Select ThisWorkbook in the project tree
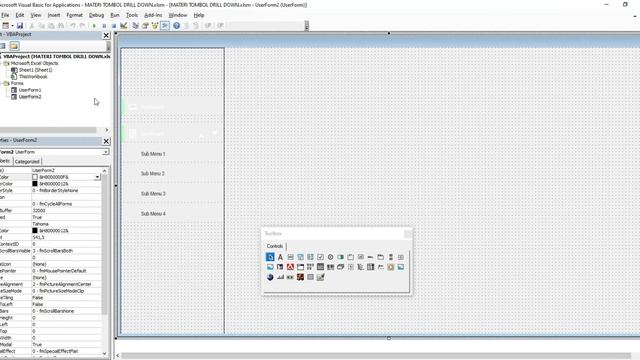 (x=33, y=77)
